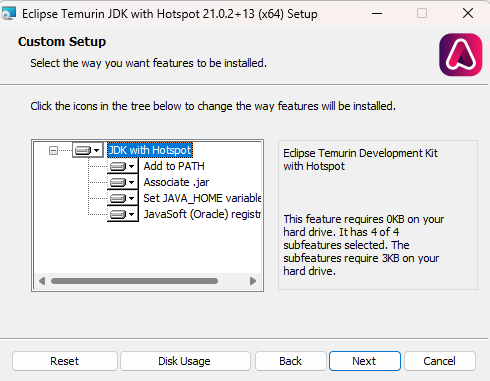
Task: Close the setup window
Action: [x=468, y=13]
